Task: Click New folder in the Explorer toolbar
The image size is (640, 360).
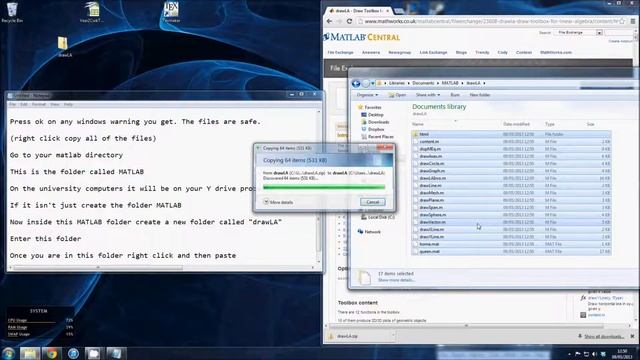Action: (x=480, y=95)
